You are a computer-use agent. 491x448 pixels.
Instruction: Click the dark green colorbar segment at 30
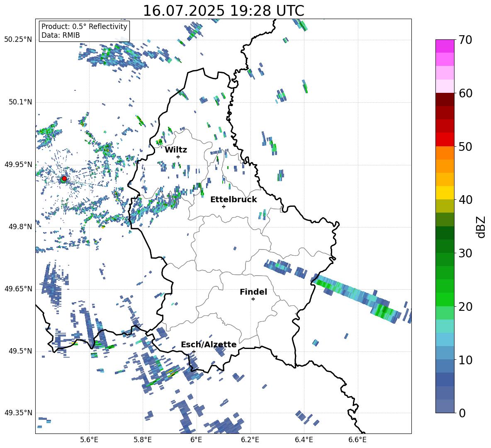pyautogui.click(x=445, y=246)
